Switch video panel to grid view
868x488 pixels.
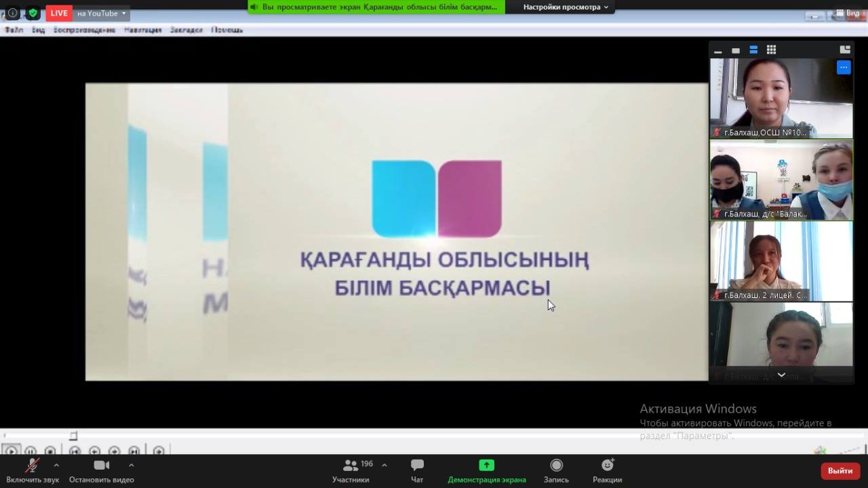point(771,50)
